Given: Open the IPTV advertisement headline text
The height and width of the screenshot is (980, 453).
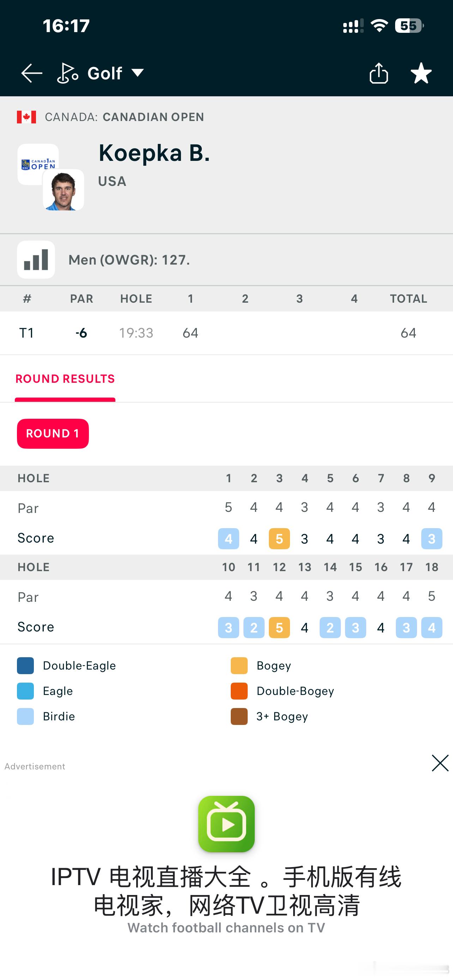Looking at the screenshot, I should pos(226,891).
